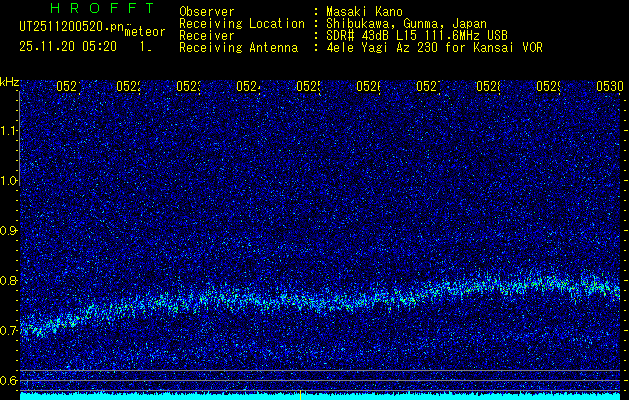This screenshot has height=400, width=629.
Task: Select 'Shibukawa, Gunma, Japan' location text
Action: [406, 24]
